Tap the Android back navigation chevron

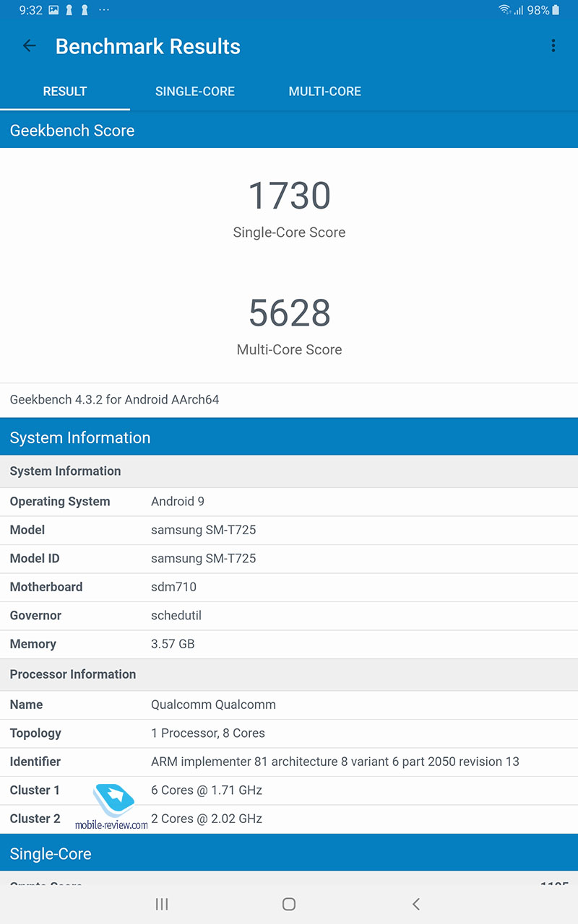(415, 904)
